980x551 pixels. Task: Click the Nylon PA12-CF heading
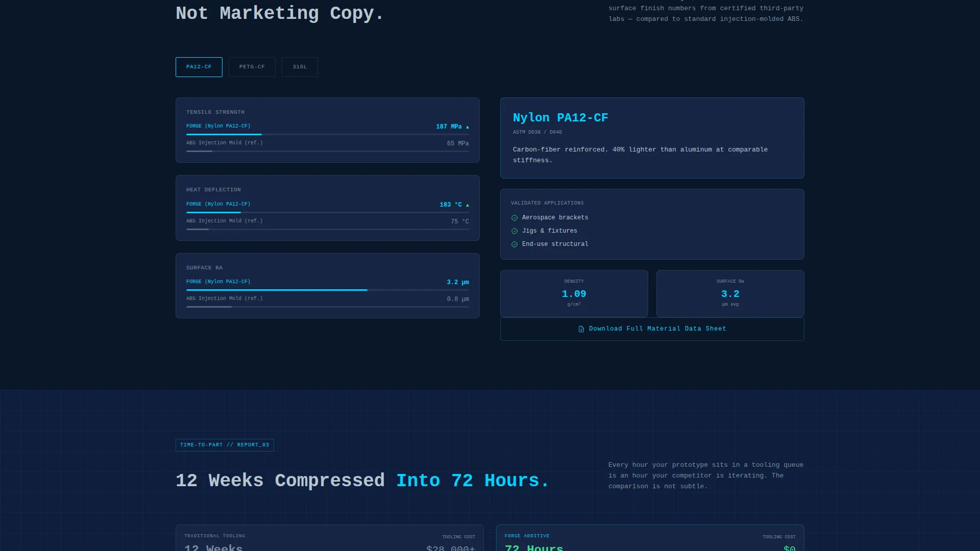[x=560, y=118]
